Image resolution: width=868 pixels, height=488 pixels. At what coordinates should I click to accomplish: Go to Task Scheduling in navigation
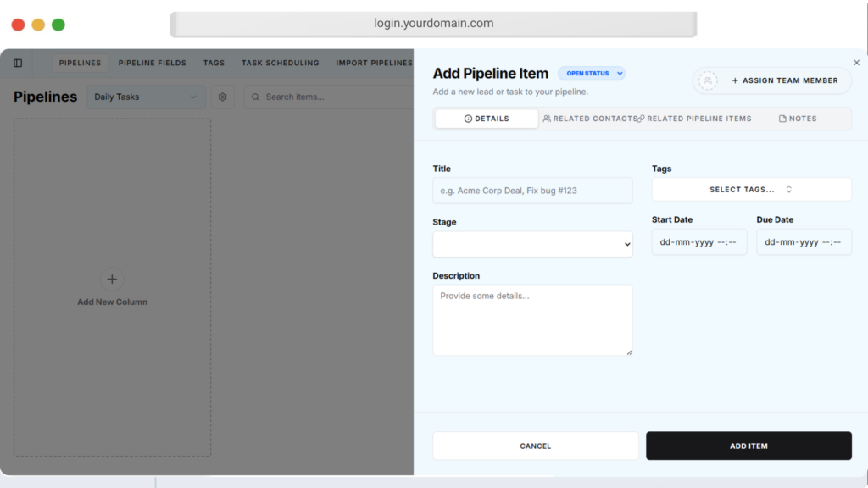tap(280, 63)
